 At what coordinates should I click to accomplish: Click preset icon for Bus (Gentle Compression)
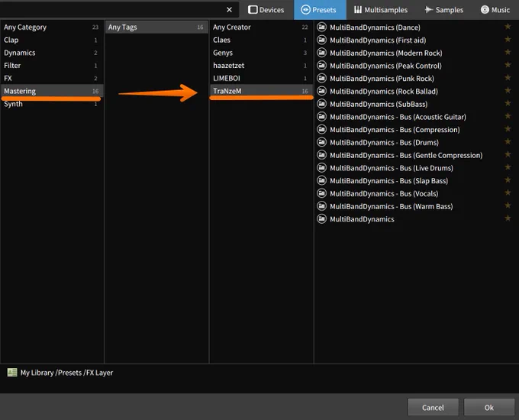(x=322, y=155)
